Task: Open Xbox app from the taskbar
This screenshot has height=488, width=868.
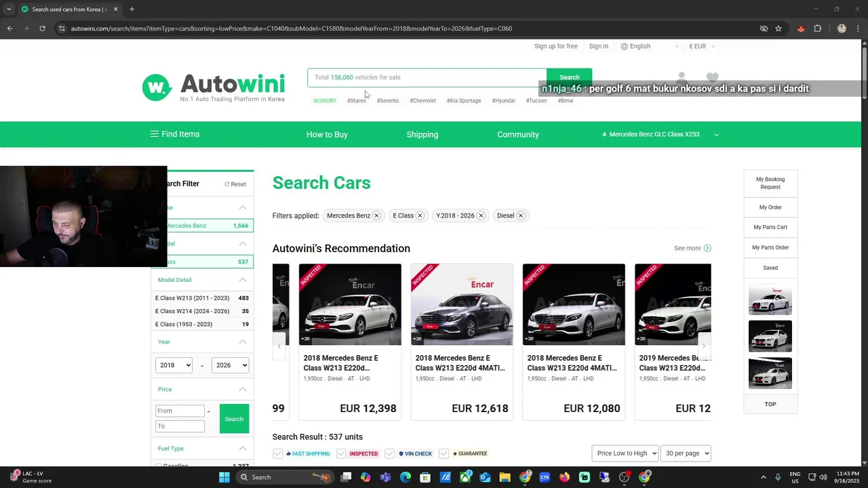Action: [x=465, y=477]
